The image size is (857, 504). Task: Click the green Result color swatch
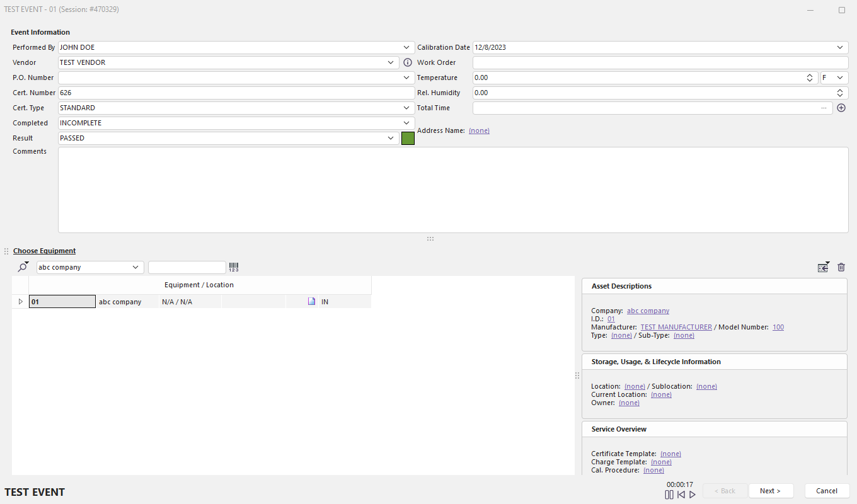(408, 138)
